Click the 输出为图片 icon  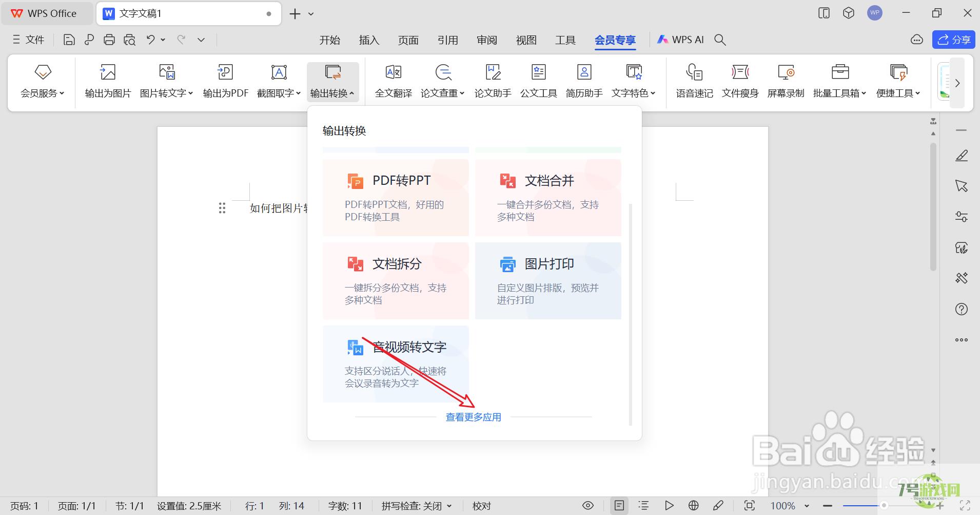click(108, 72)
